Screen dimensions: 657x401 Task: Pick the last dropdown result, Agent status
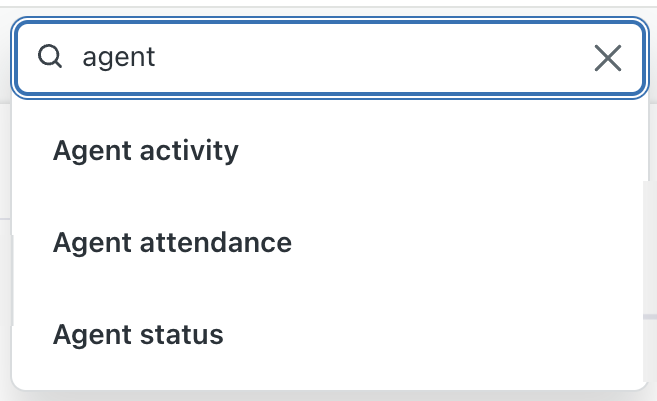point(138,334)
